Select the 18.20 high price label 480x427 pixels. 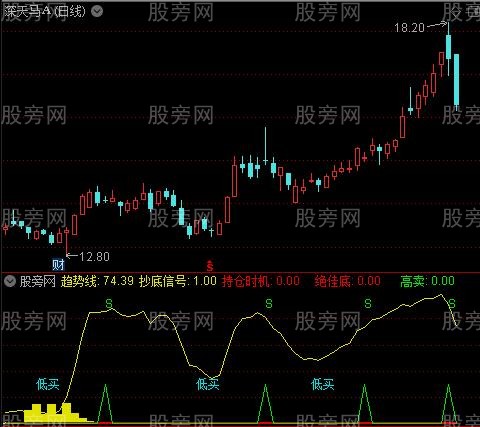click(x=409, y=28)
